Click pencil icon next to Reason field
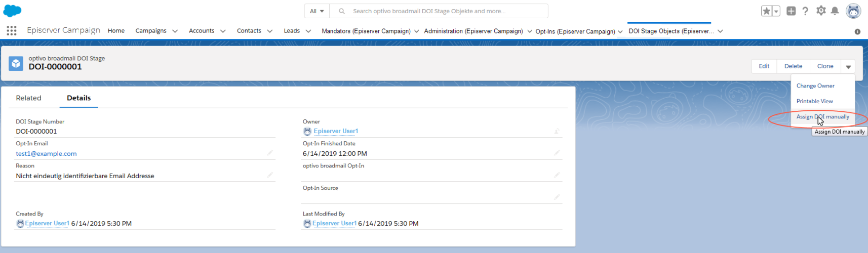The height and width of the screenshot is (253, 868). pos(270,175)
